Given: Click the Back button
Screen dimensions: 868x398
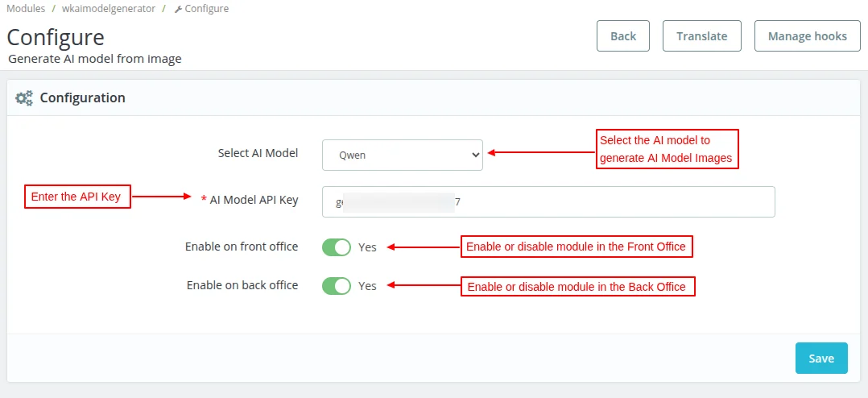Looking at the screenshot, I should 623,36.
